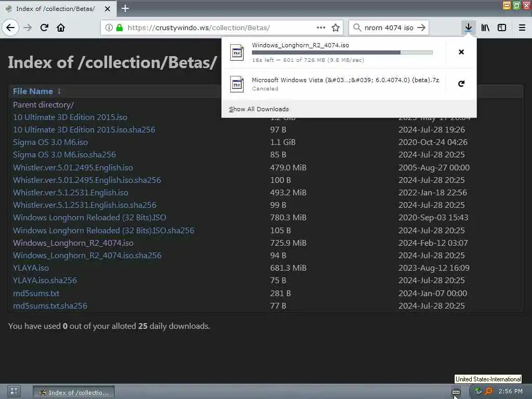The image size is (532, 399).
Task: Click the network tray icon
Action: (478, 391)
